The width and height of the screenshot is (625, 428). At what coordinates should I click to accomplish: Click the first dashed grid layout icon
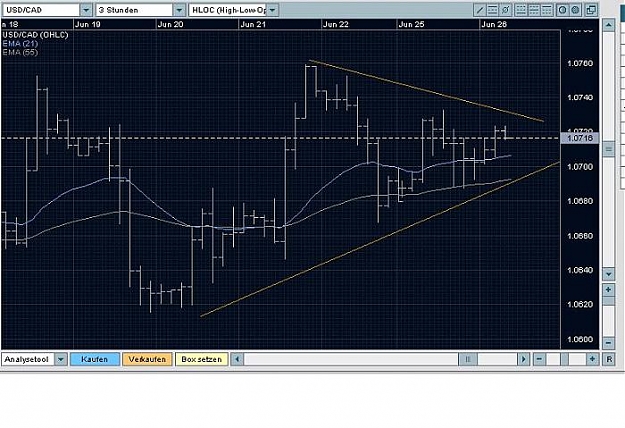click(520, 10)
